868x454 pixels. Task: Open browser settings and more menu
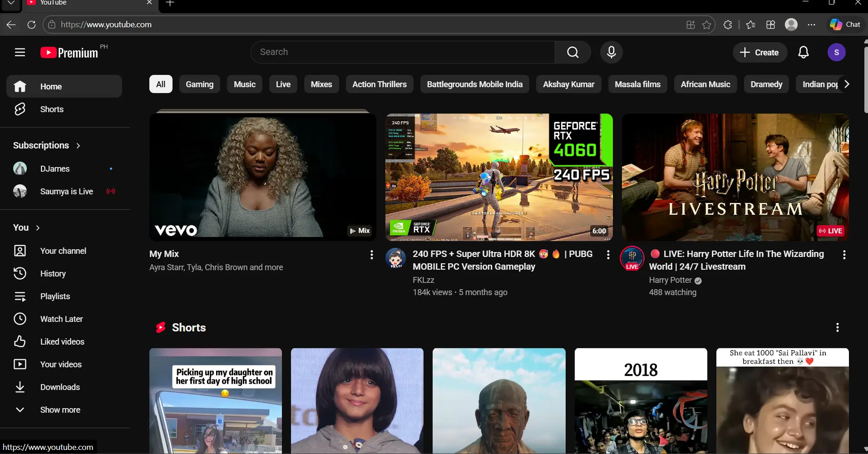[x=811, y=25]
